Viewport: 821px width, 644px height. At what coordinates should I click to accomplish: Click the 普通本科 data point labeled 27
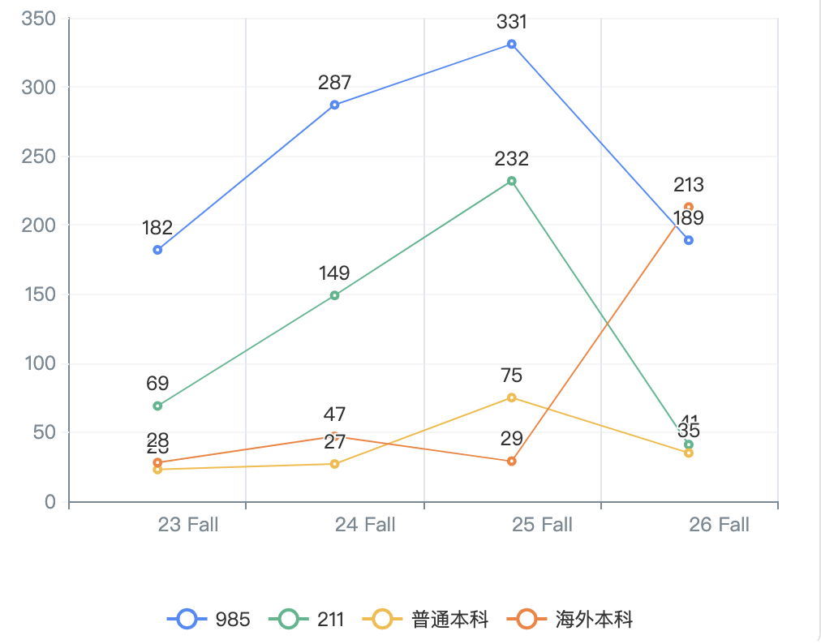(334, 464)
